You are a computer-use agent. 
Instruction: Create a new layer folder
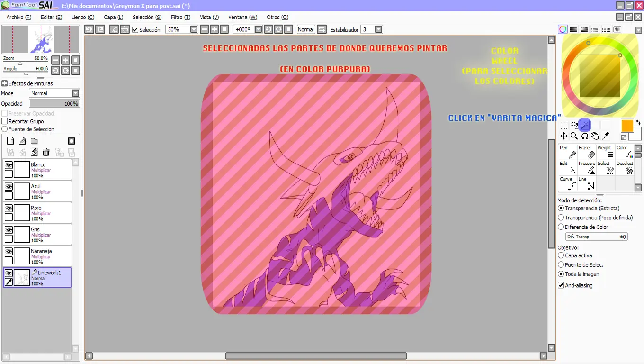coord(34,141)
